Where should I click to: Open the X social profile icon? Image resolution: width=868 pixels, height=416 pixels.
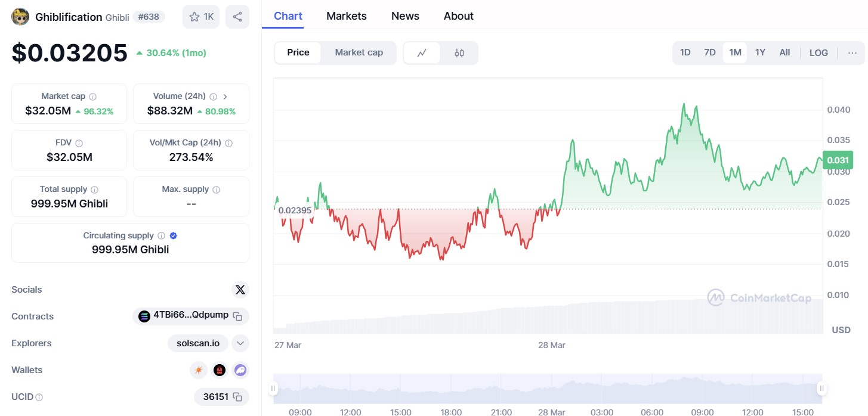(240, 290)
